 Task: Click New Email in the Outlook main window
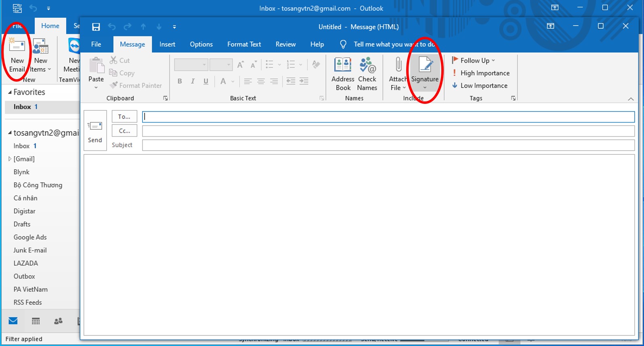(x=17, y=55)
